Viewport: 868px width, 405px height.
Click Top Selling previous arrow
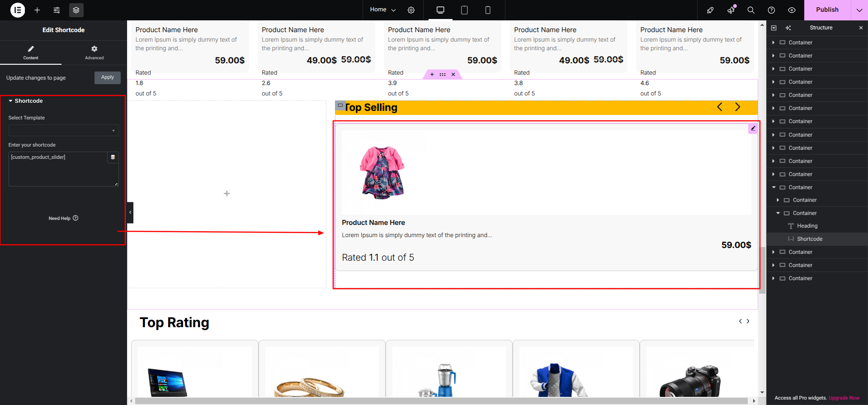(x=720, y=107)
